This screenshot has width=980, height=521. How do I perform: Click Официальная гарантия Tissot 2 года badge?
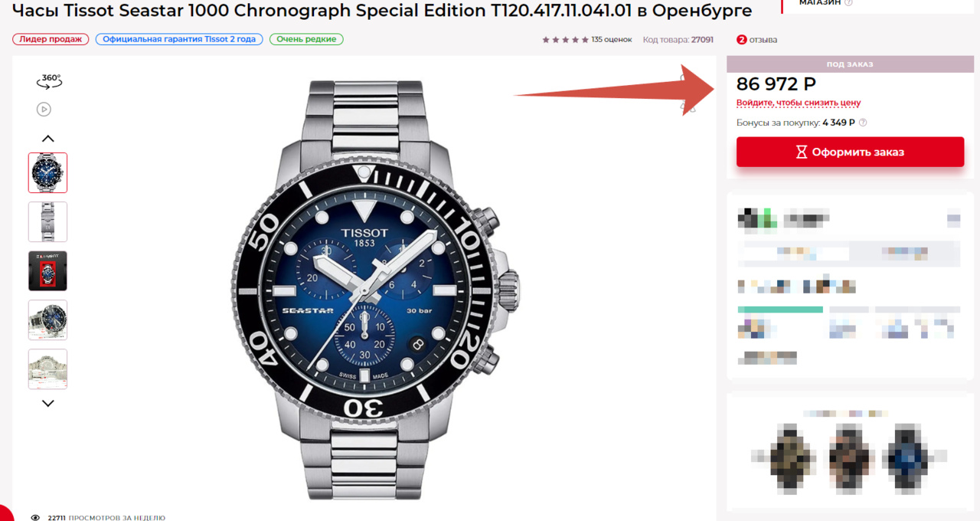[179, 39]
